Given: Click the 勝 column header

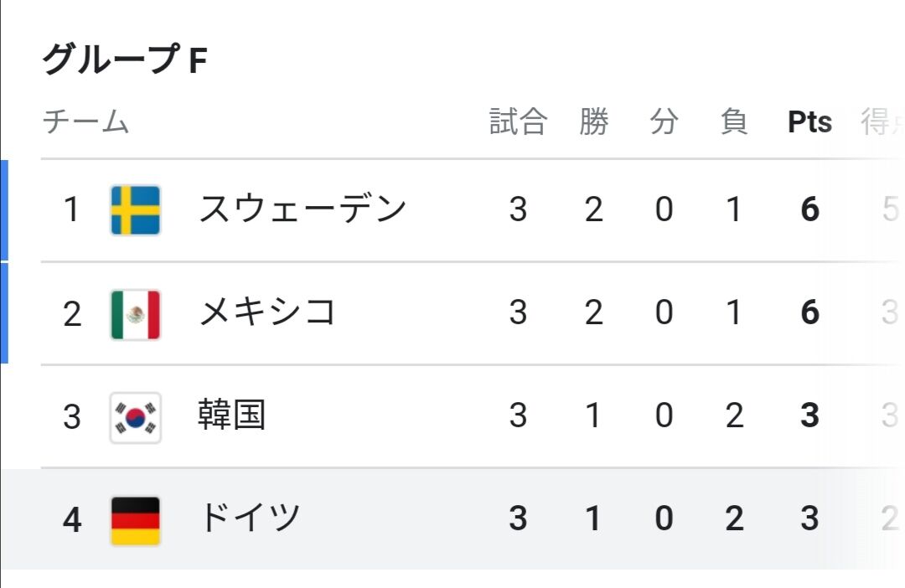Looking at the screenshot, I should (594, 121).
